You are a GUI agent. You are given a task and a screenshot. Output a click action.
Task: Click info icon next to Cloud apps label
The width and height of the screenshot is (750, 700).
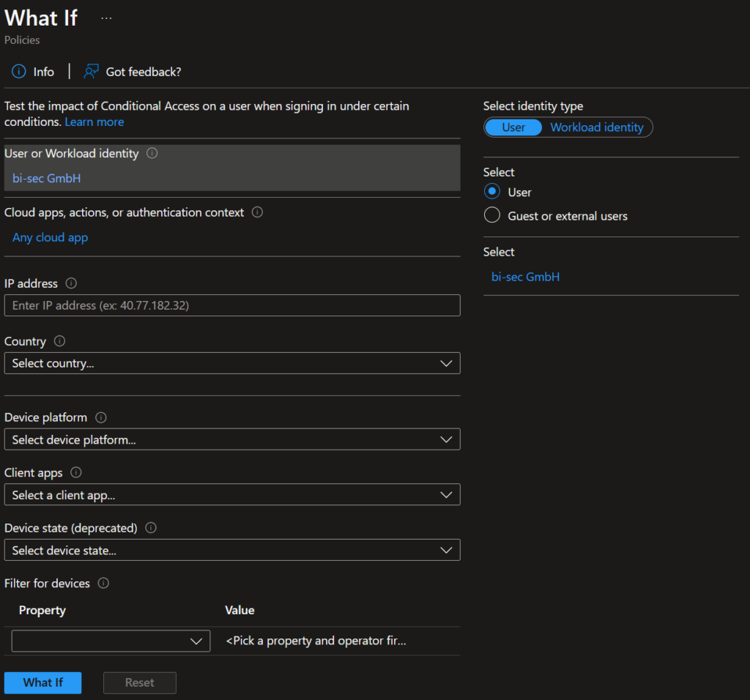[x=257, y=212]
